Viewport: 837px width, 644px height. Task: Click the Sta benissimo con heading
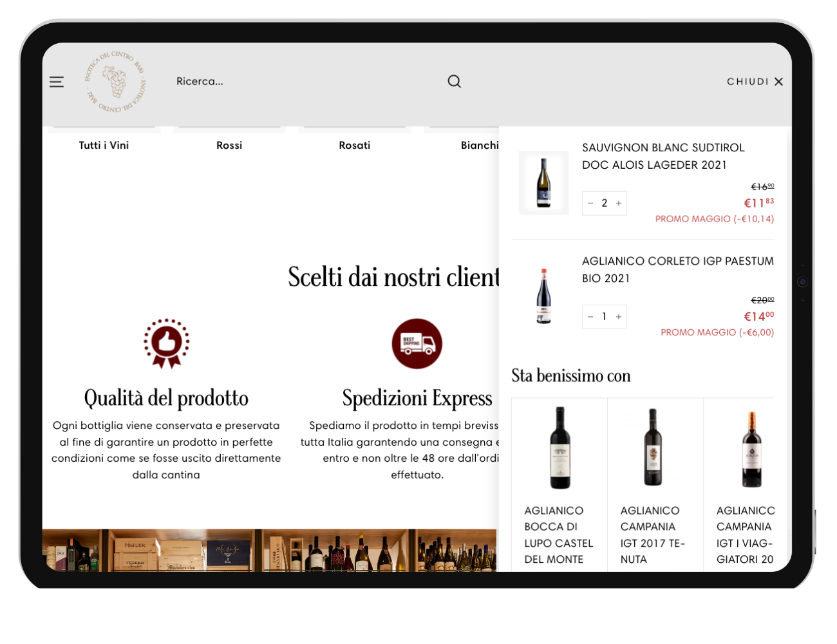[x=571, y=375]
